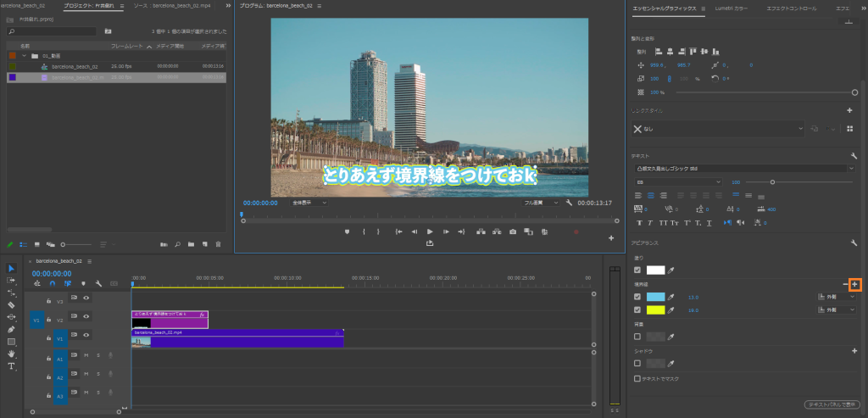This screenshot has height=418, width=868.
Task: Select the Ripple Edit tool
Action: (x=12, y=293)
